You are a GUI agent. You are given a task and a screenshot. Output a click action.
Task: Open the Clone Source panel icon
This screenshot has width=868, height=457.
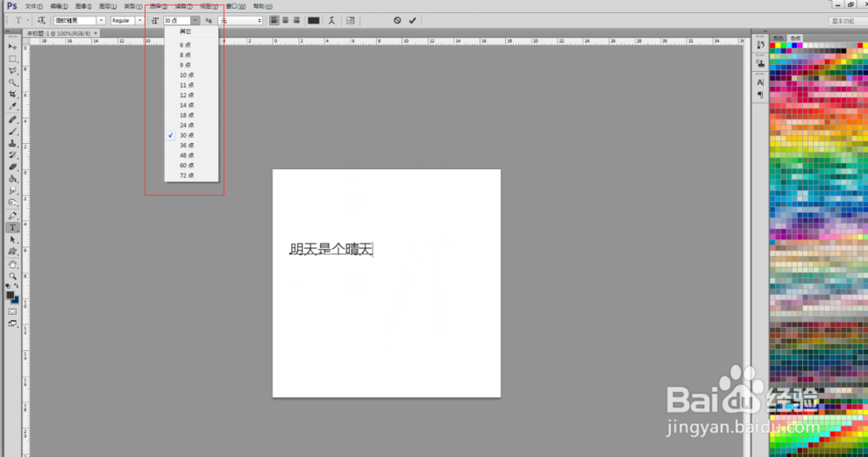tap(760, 63)
